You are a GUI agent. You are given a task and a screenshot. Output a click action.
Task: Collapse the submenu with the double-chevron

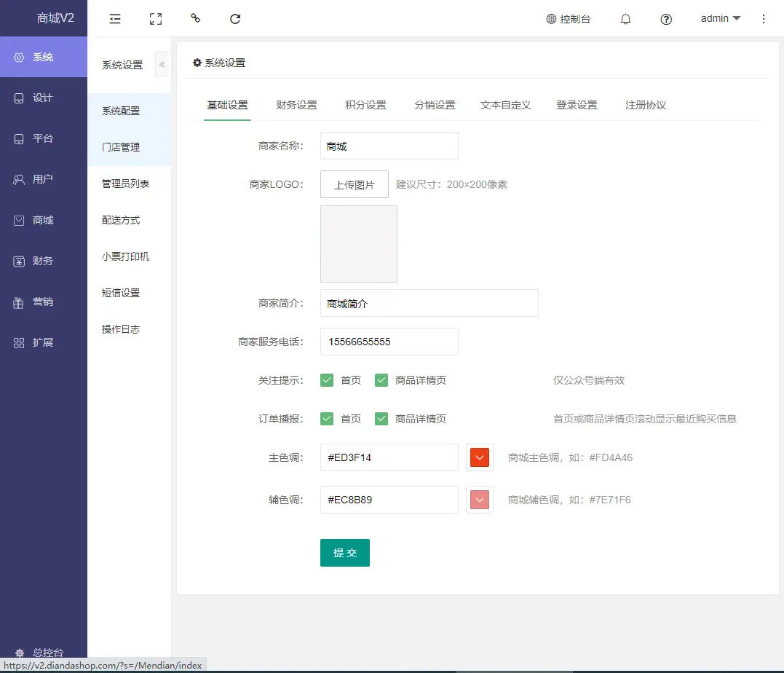162,64
